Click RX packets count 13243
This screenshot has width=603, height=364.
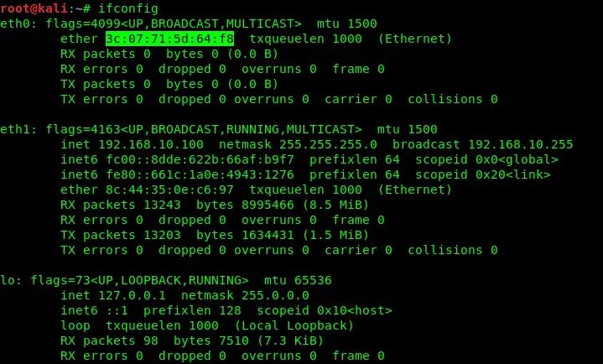coord(162,205)
